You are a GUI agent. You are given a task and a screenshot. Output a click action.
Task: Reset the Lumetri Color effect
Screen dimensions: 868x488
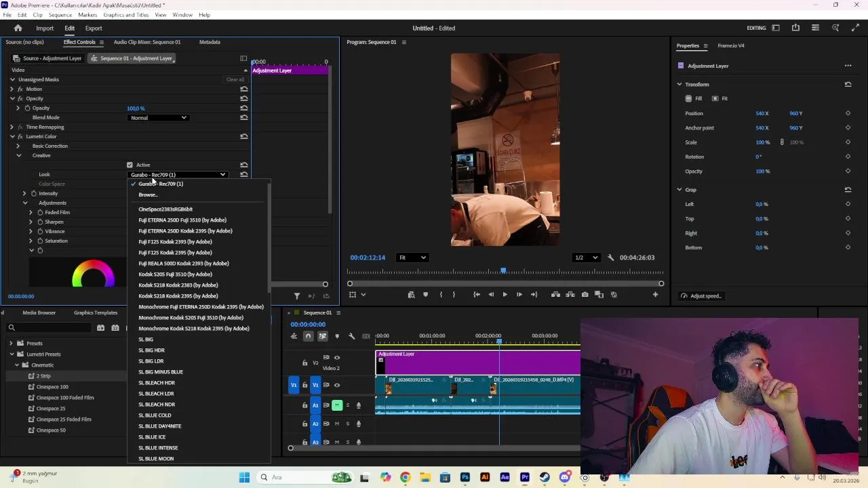click(244, 136)
